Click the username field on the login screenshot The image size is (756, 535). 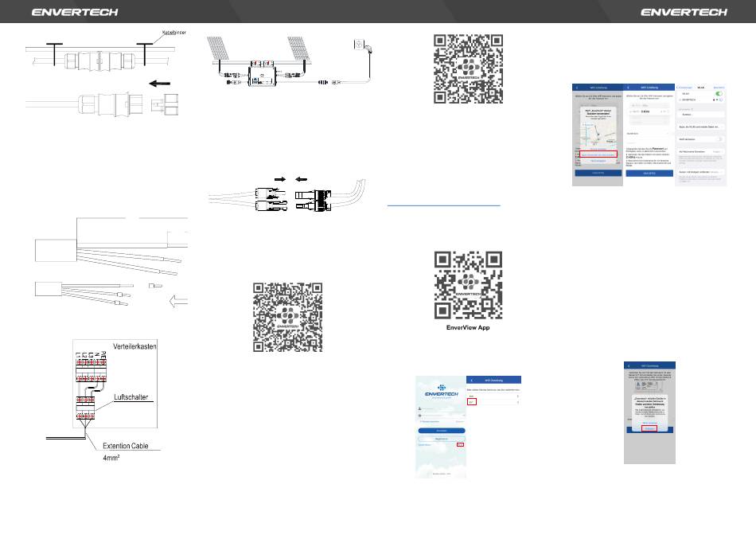442,408
